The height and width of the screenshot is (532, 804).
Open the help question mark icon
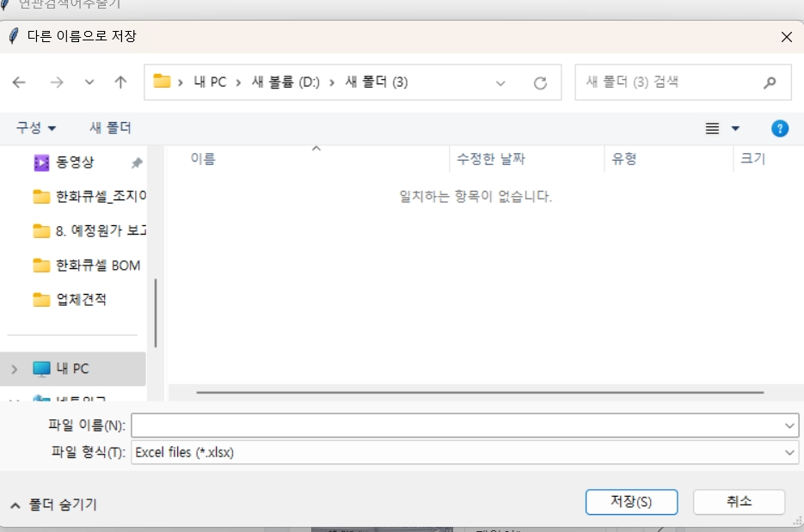pyautogui.click(x=779, y=129)
